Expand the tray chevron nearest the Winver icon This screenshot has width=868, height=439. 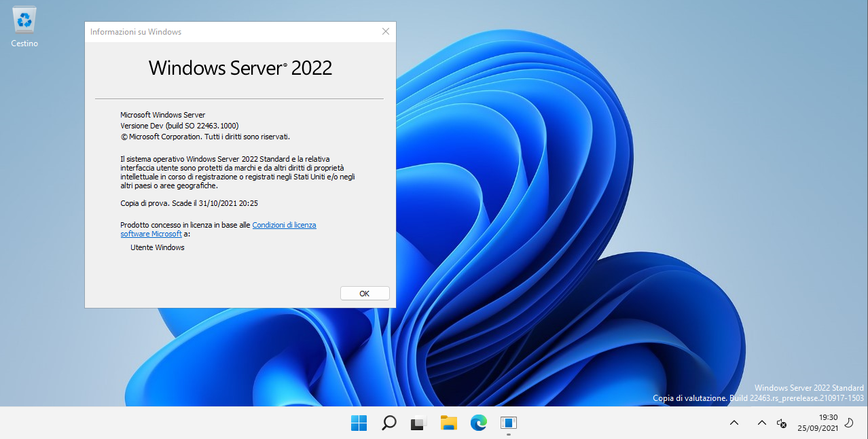coord(734,423)
